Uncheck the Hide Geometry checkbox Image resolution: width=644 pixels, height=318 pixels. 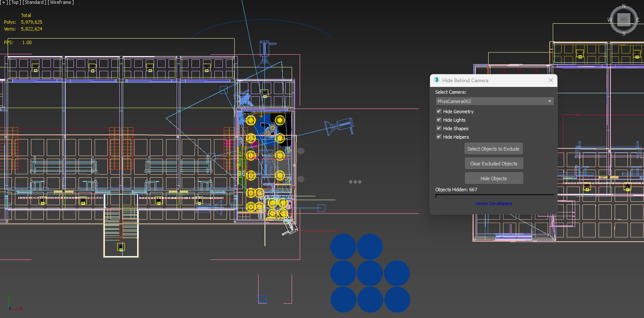click(439, 112)
